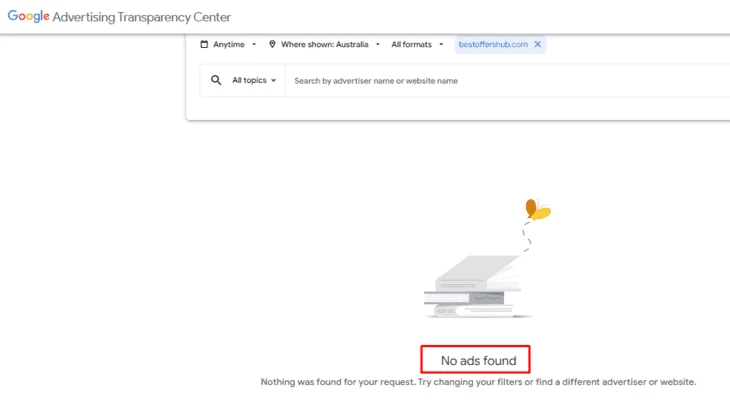Click the magnifying glass search icon
Screen dimensions: 730x405
coord(216,80)
